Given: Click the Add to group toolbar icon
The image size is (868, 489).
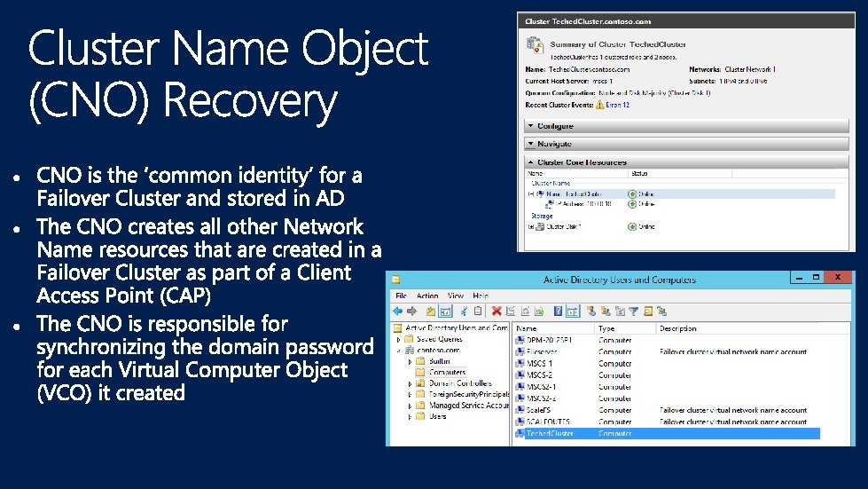Looking at the screenshot, I should 662,312.
